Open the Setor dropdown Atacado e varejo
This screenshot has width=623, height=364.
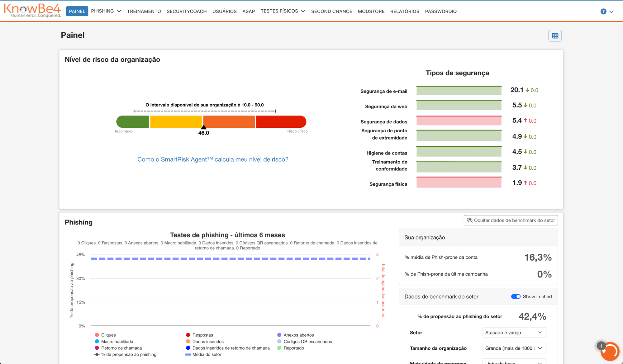coord(514,333)
